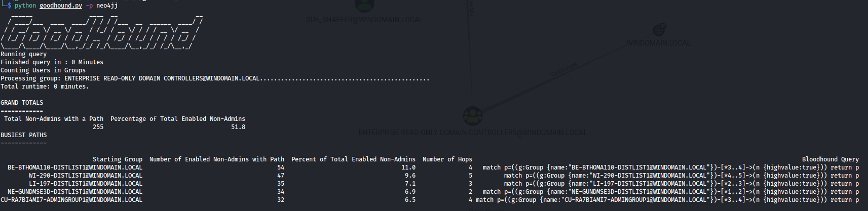Click CU-RA7BI4MI7-ADMINGROUP1 in the Starting Group column

(71, 200)
